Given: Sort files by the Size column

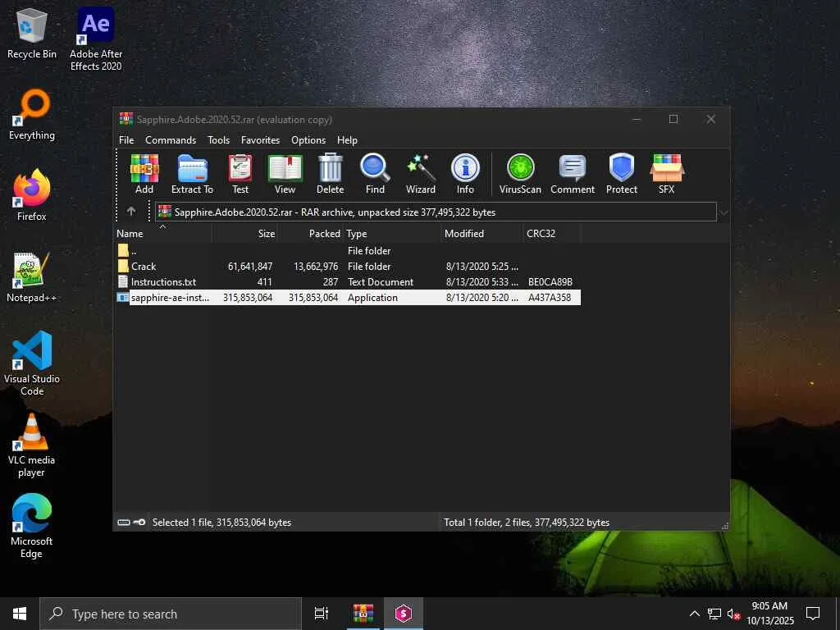Looking at the screenshot, I should 244,234.
